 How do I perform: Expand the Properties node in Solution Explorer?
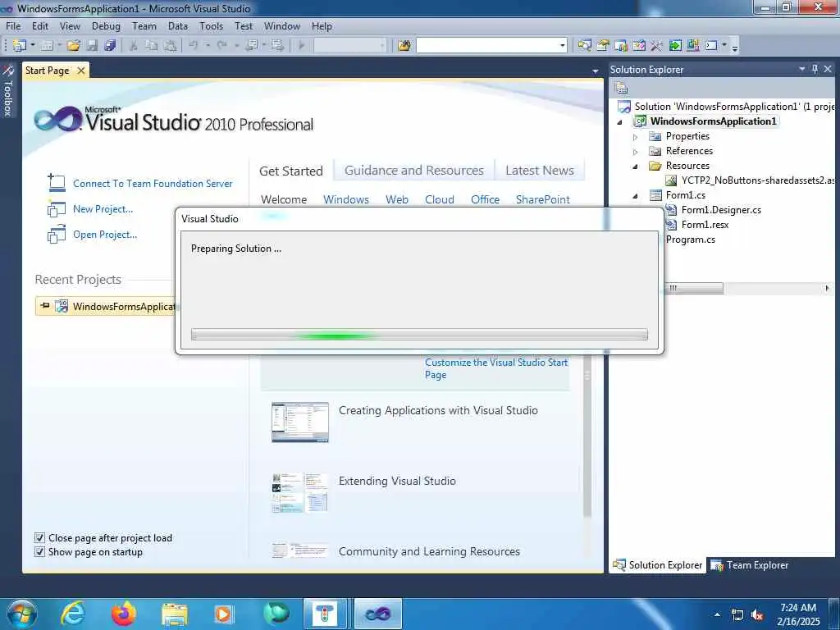636,137
